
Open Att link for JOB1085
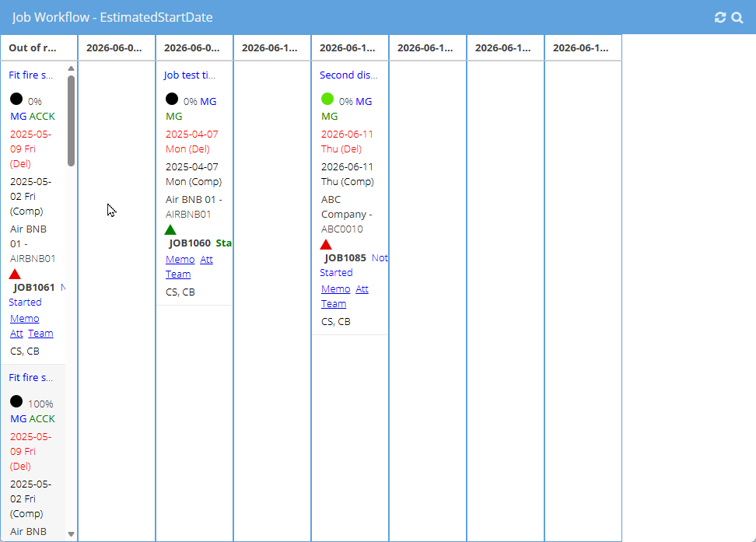[362, 289]
